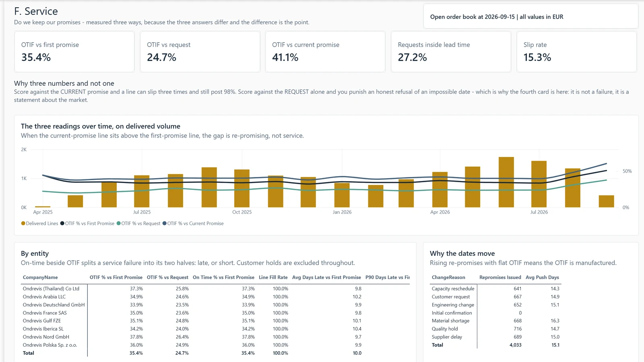Select the Ondrevis Deutschland GmbH row
This screenshot has width=644, height=362.
pos(215,305)
